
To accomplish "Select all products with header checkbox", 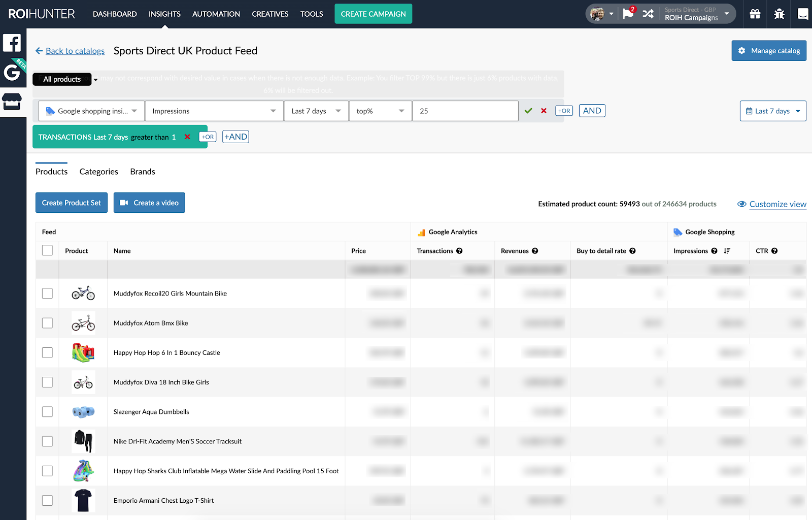I will pyautogui.click(x=47, y=250).
